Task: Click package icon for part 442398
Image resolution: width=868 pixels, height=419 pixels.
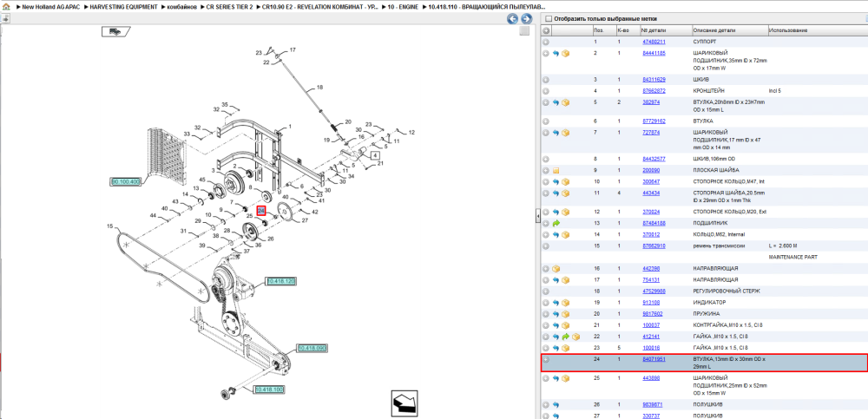Action: click(x=556, y=269)
